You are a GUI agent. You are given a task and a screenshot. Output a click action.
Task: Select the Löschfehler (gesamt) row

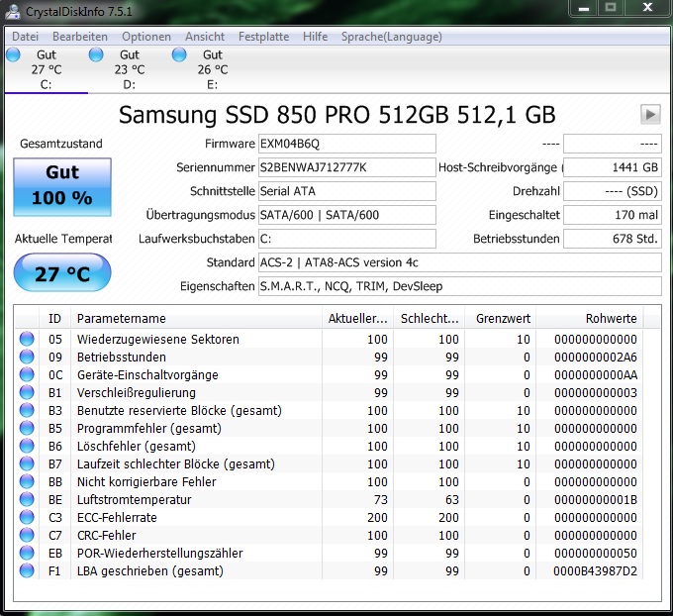[x=329, y=446]
